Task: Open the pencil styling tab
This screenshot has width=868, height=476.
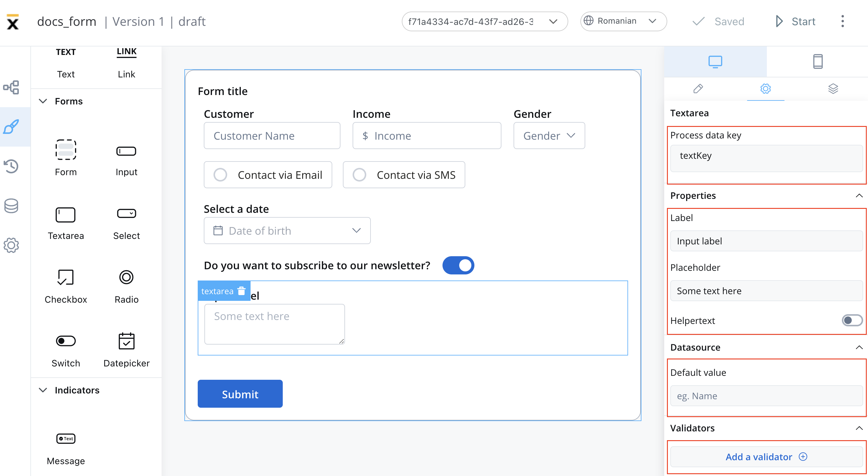Action: point(698,89)
